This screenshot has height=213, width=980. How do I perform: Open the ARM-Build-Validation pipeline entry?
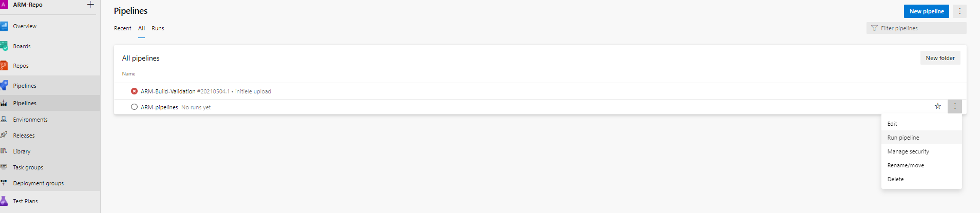(x=168, y=91)
